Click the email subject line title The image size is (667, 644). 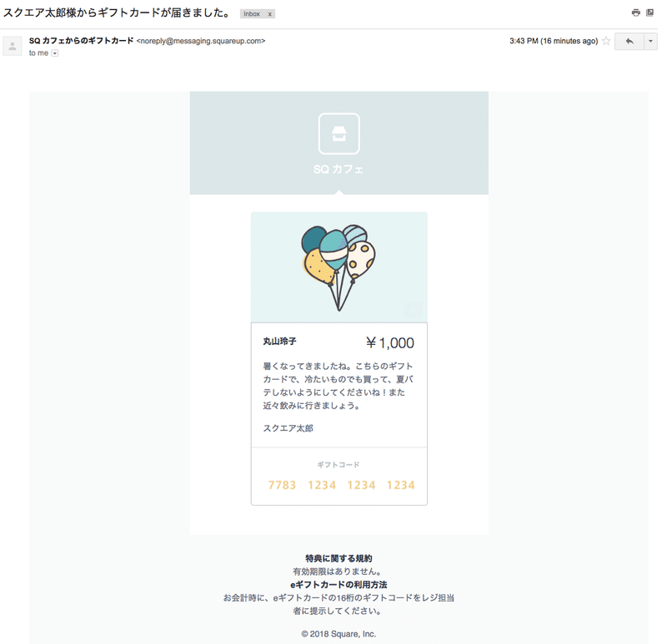[x=117, y=13]
